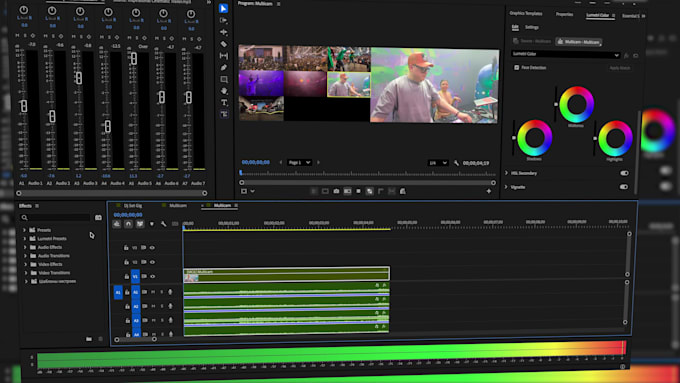The width and height of the screenshot is (680, 383).
Task: Click the Audio 1 pan knob
Action: point(24,10)
